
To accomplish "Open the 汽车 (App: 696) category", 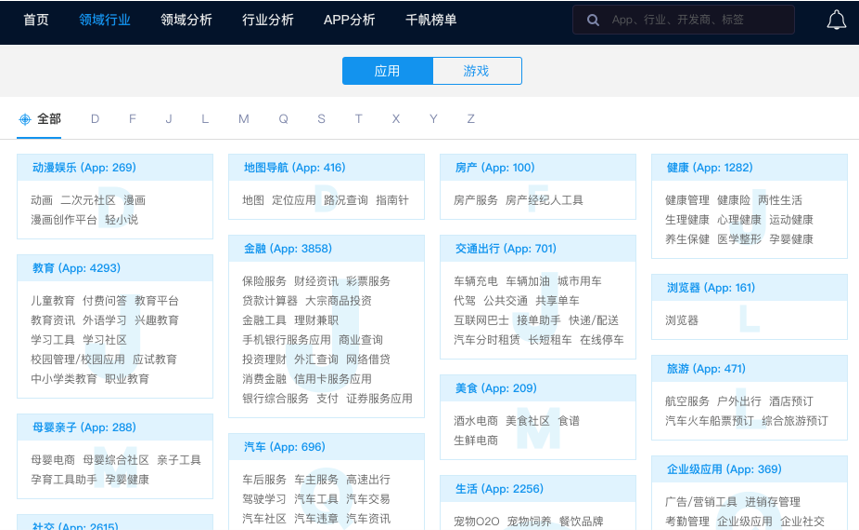I will (284, 447).
